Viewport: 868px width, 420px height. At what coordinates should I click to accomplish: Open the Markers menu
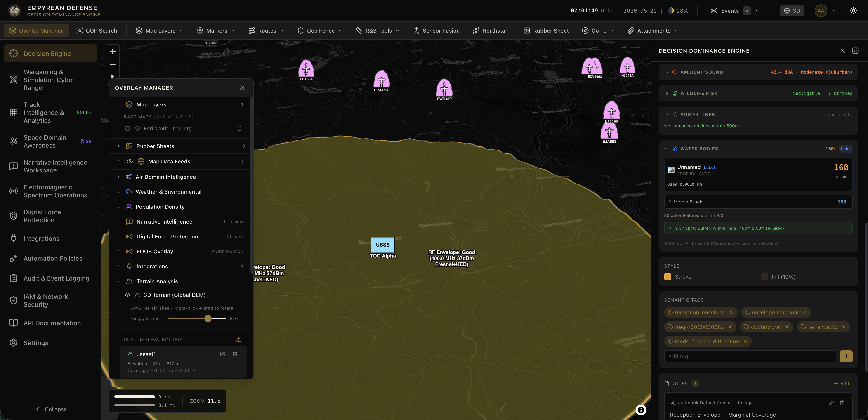[x=216, y=31]
